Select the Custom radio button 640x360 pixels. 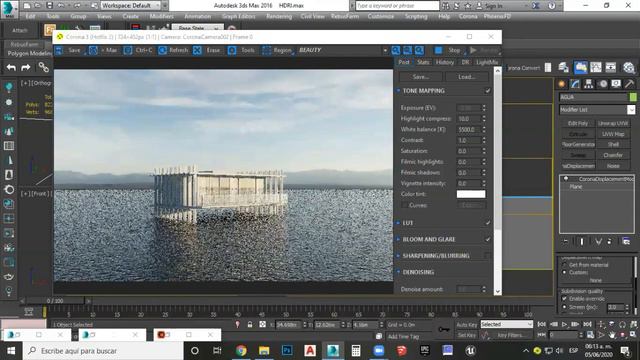tap(565, 272)
